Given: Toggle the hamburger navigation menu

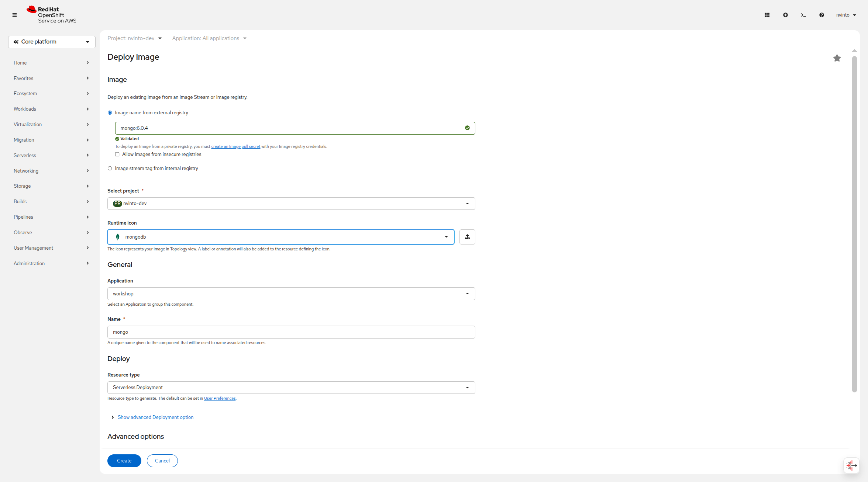Looking at the screenshot, I should tap(14, 15).
